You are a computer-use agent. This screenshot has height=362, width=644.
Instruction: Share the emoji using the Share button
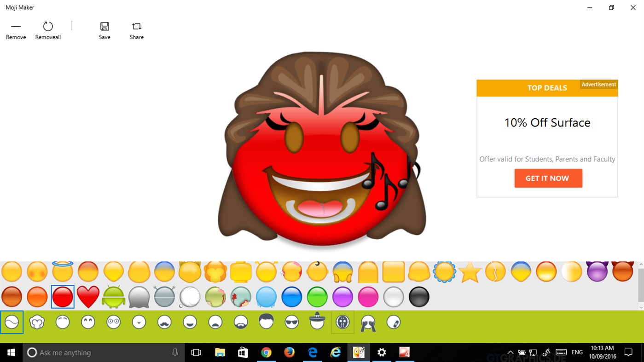tap(136, 30)
